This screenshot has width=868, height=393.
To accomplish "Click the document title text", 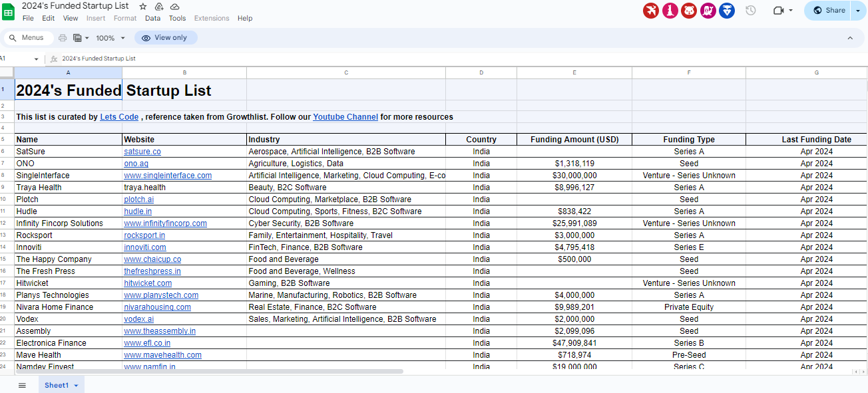I will point(75,6).
